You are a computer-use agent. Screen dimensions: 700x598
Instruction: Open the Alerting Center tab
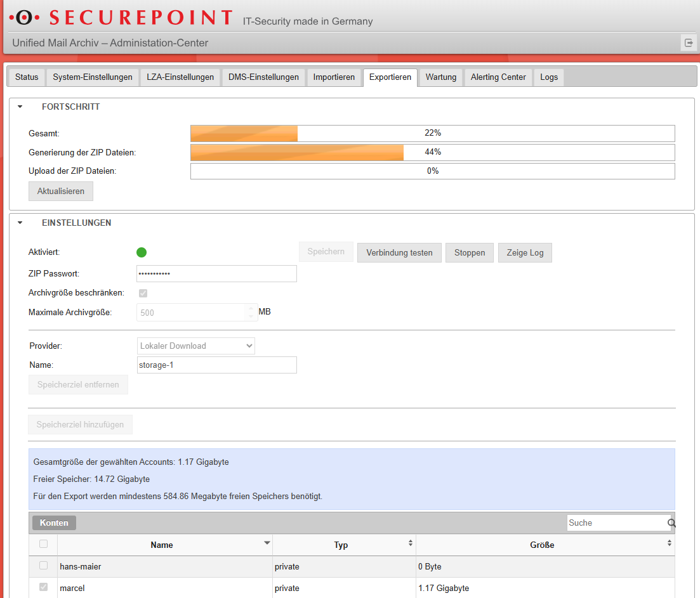coord(498,77)
